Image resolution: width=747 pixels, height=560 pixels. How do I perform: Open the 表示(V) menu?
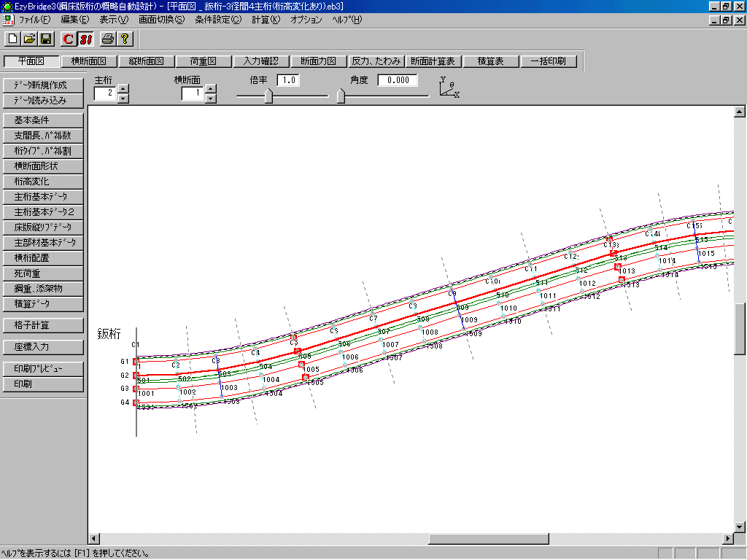point(114,20)
